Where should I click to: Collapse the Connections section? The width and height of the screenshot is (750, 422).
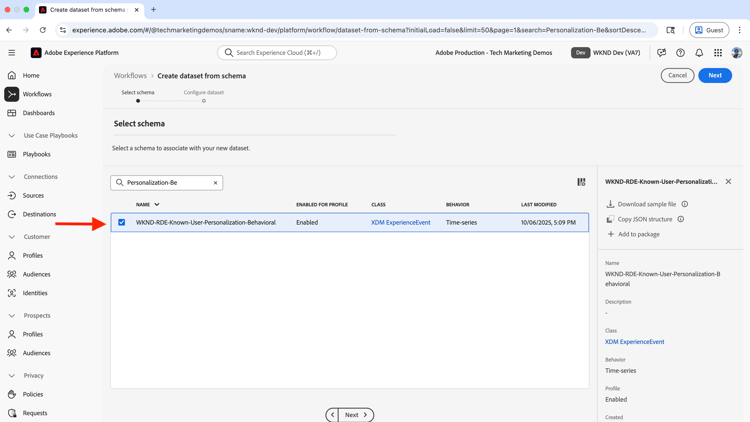pos(12,177)
